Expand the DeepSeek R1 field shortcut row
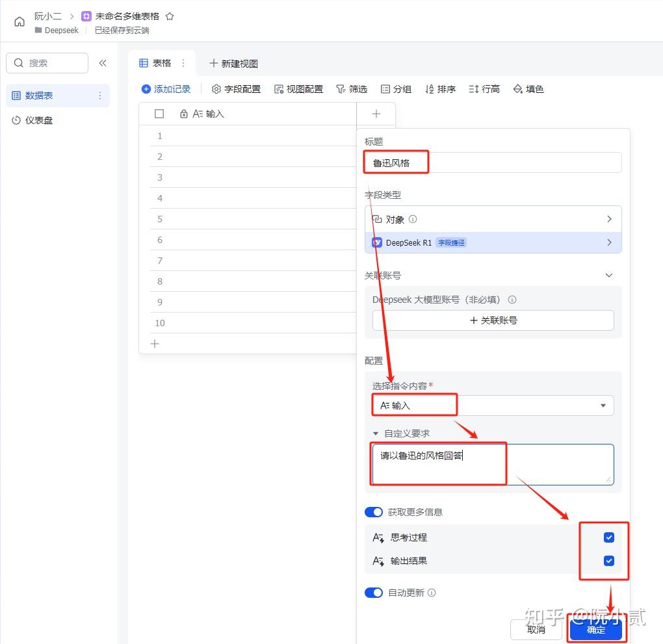The width and height of the screenshot is (663, 644). click(493, 242)
